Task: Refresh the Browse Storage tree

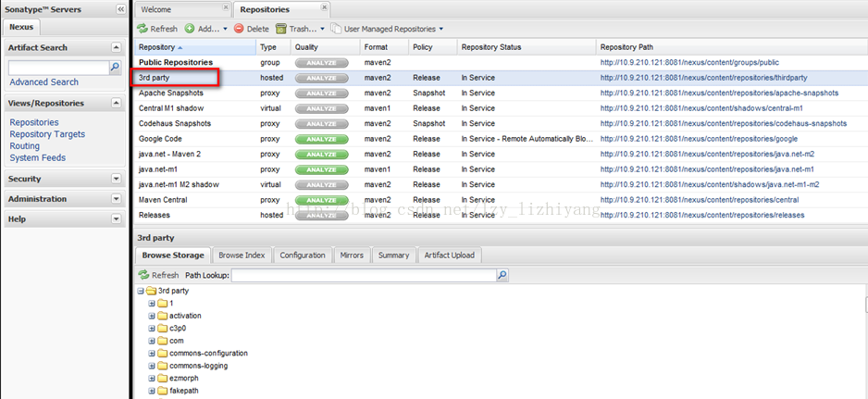Action: pyautogui.click(x=159, y=275)
